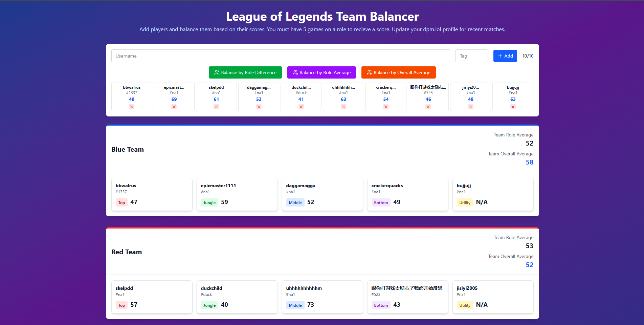This screenshot has width=644, height=325.
Task: Select the Top role badge for bbwalrus
Action: click(x=121, y=202)
